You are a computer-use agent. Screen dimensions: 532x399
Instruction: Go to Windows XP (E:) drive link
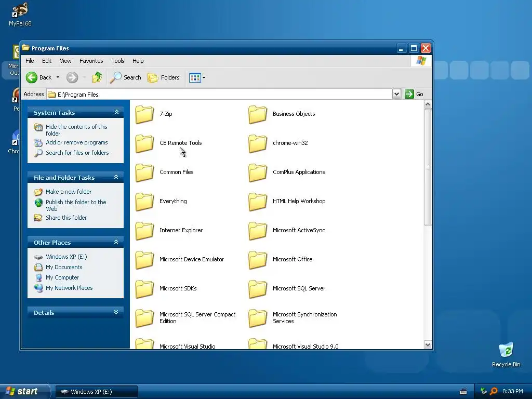[x=66, y=257]
